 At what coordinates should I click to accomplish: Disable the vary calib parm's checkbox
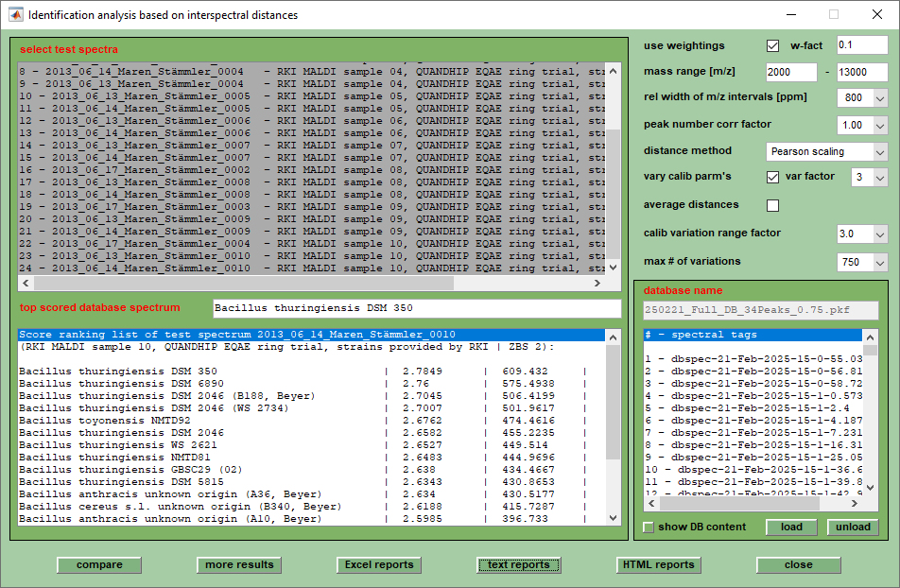click(x=773, y=177)
